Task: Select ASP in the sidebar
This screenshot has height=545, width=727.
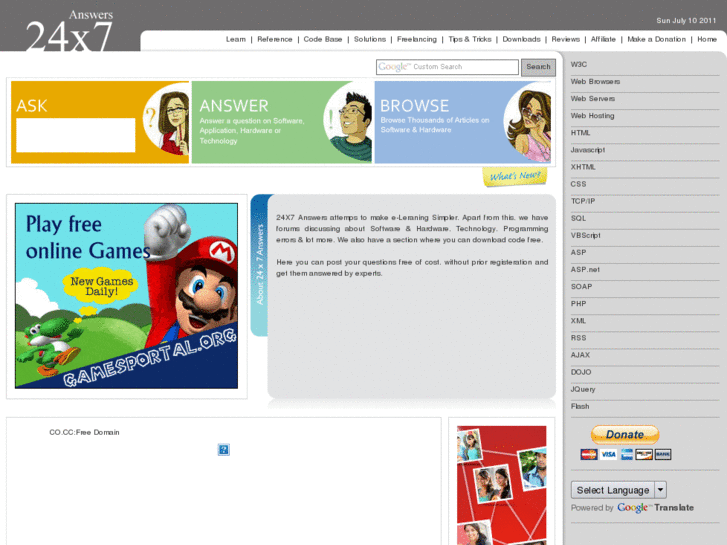Action: point(578,252)
